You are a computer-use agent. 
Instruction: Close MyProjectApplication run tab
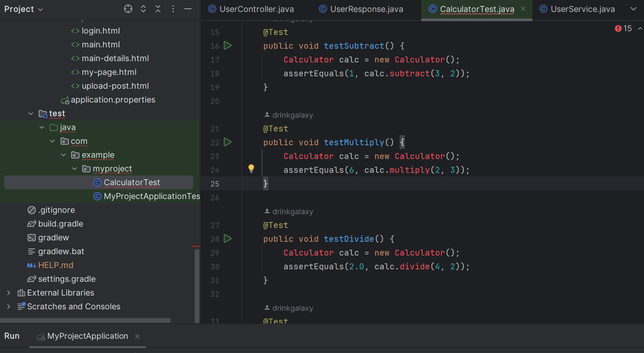[x=137, y=336]
